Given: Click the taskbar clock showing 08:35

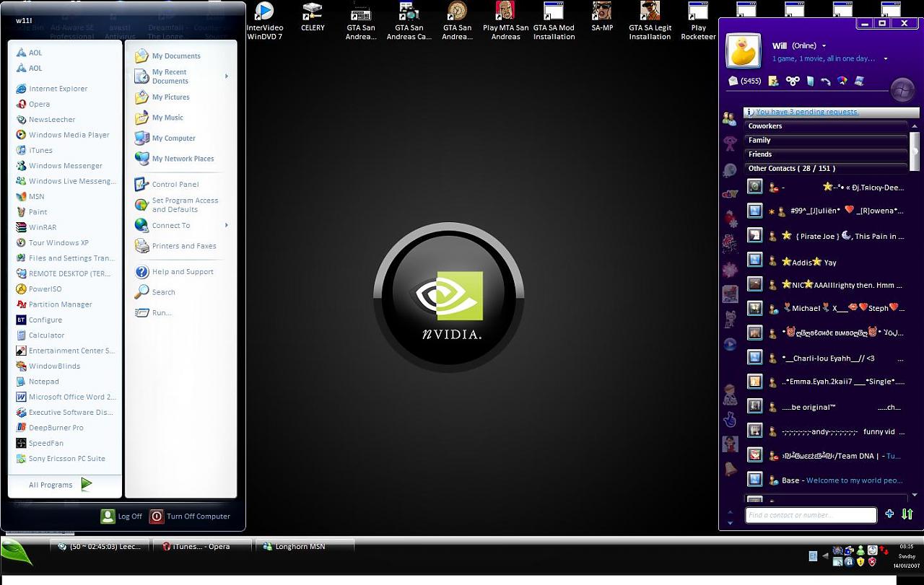Looking at the screenshot, I should 907,546.
